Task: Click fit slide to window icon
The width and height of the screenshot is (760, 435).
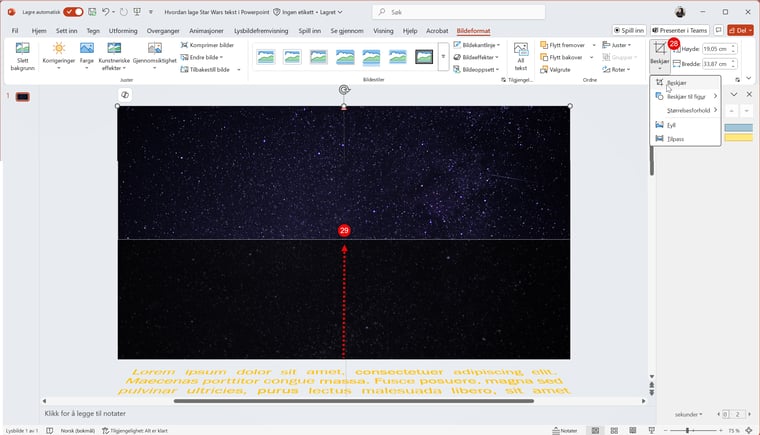Action: [x=749, y=430]
